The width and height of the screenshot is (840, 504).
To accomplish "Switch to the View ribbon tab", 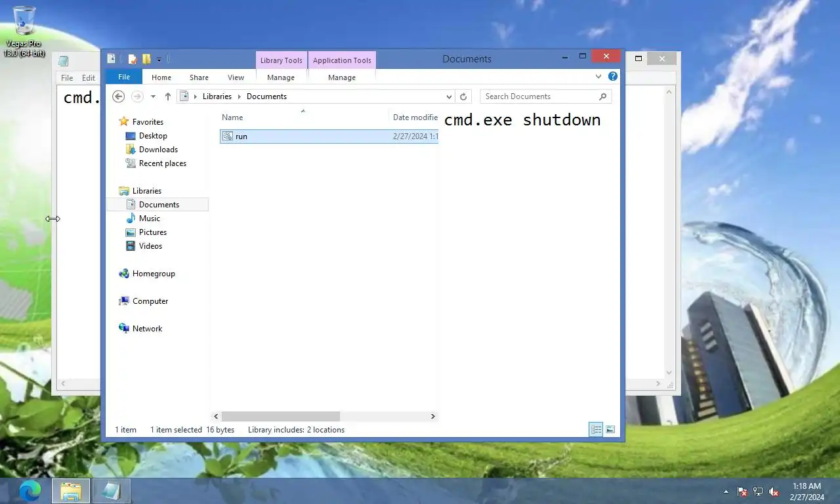I will coord(236,77).
